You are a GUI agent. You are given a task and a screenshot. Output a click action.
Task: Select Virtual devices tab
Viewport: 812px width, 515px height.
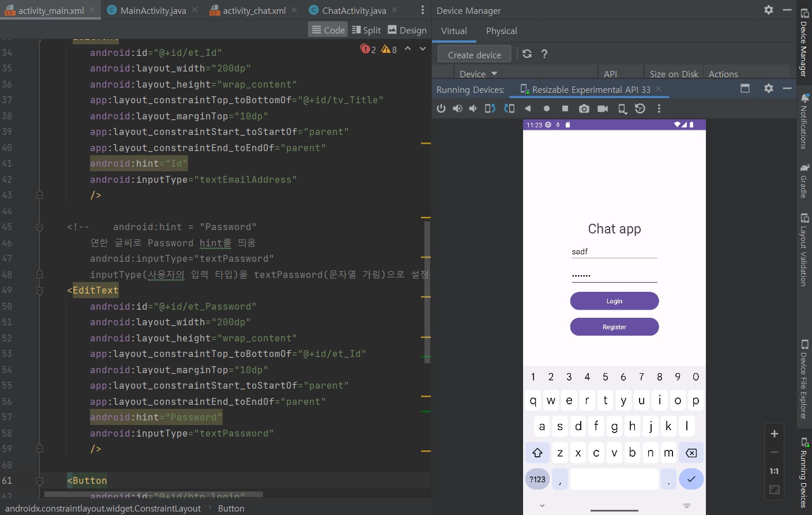click(454, 31)
